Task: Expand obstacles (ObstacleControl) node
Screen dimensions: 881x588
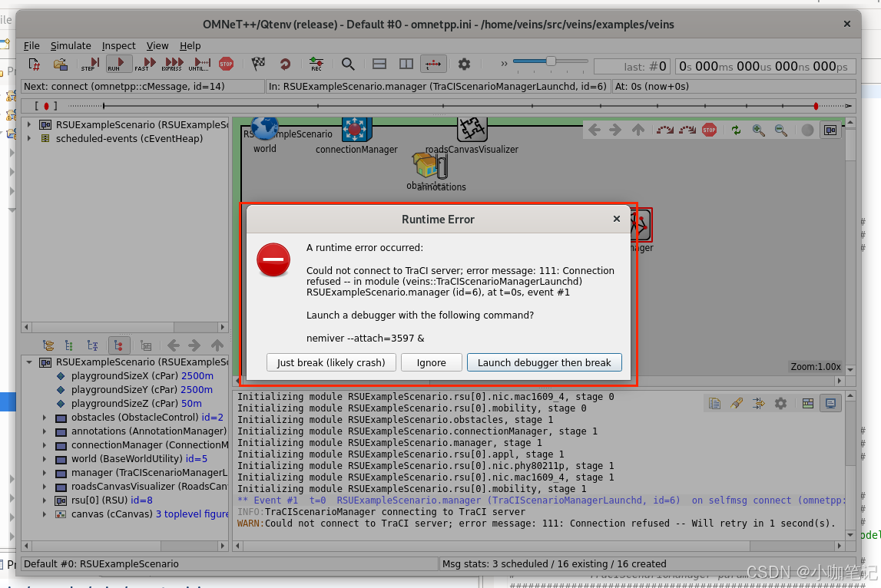Action: [x=45, y=418]
